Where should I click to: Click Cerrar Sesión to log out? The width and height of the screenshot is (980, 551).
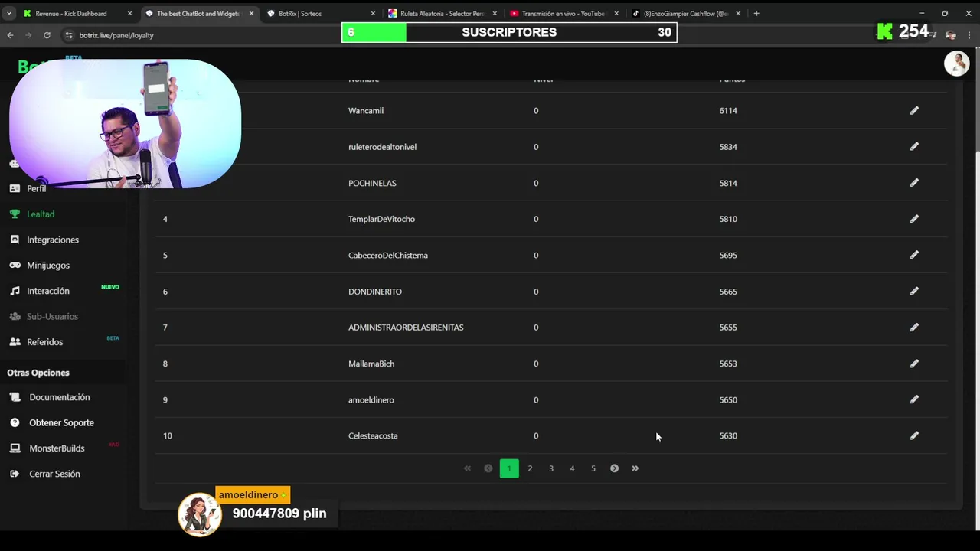(54, 474)
